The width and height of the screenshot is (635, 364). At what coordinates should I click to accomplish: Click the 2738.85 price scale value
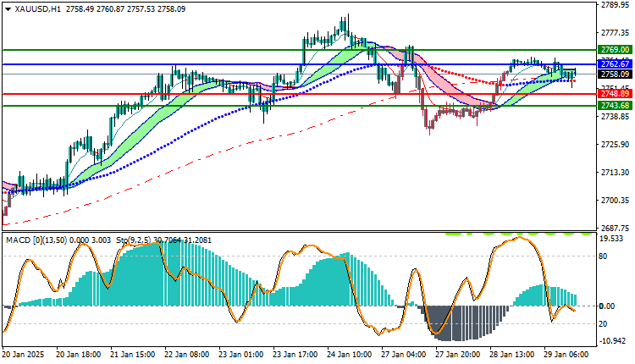click(615, 117)
